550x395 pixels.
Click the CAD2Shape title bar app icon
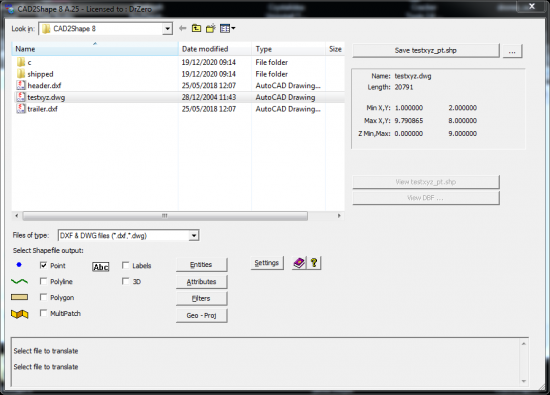(9, 9)
